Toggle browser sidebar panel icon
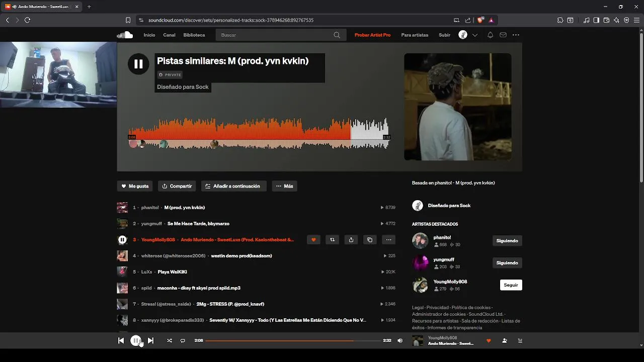644x362 pixels. [596, 20]
